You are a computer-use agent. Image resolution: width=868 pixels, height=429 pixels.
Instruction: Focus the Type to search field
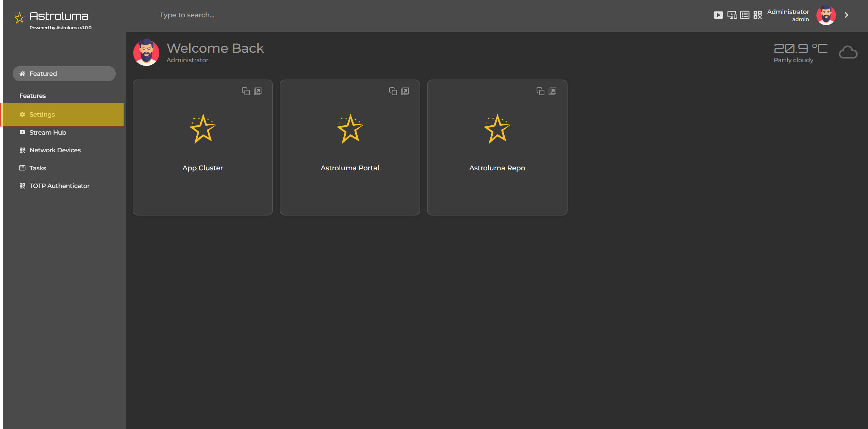[x=187, y=15]
